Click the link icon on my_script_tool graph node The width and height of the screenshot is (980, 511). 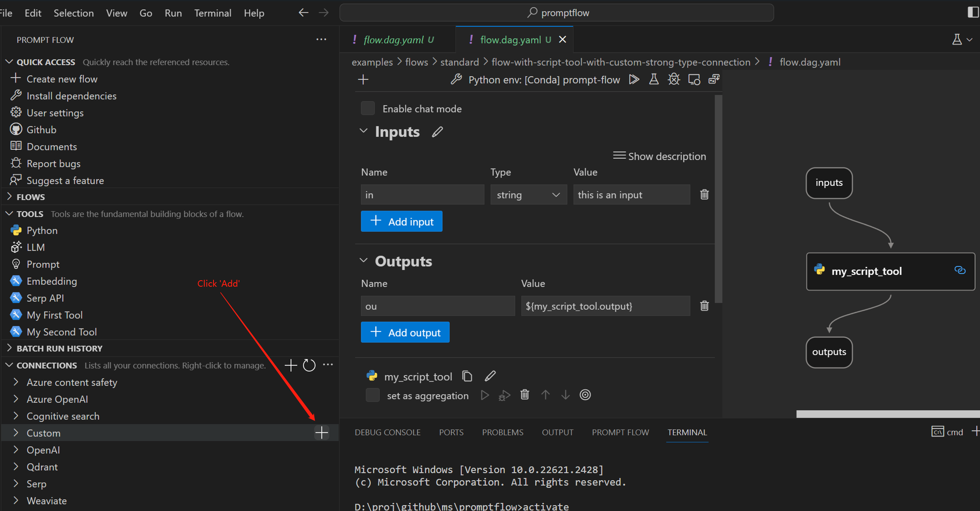click(960, 270)
